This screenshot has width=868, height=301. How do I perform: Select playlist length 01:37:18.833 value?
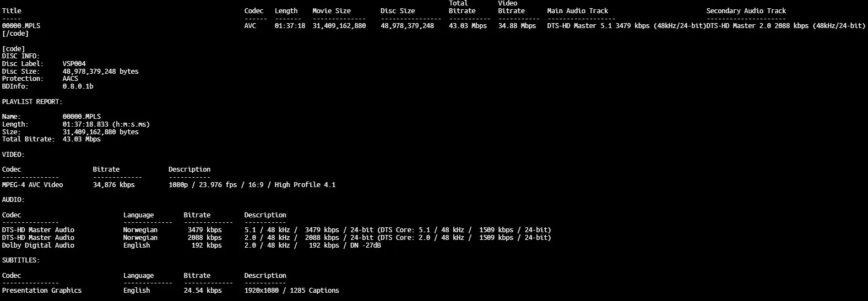click(x=106, y=124)
